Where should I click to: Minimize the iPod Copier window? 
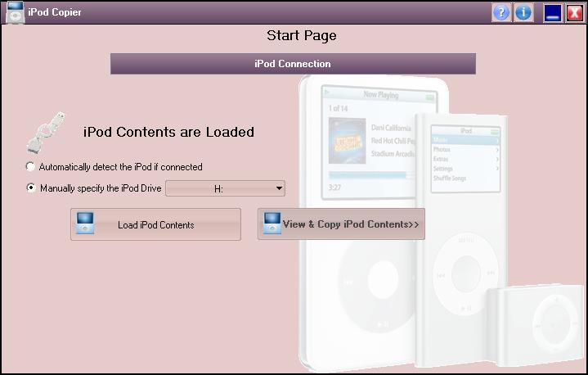553,13
